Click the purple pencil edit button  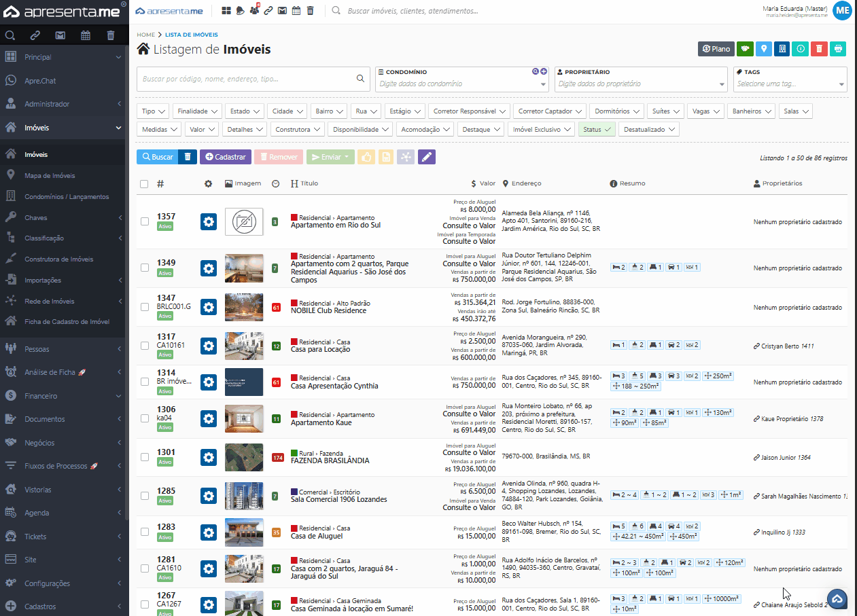426,157
